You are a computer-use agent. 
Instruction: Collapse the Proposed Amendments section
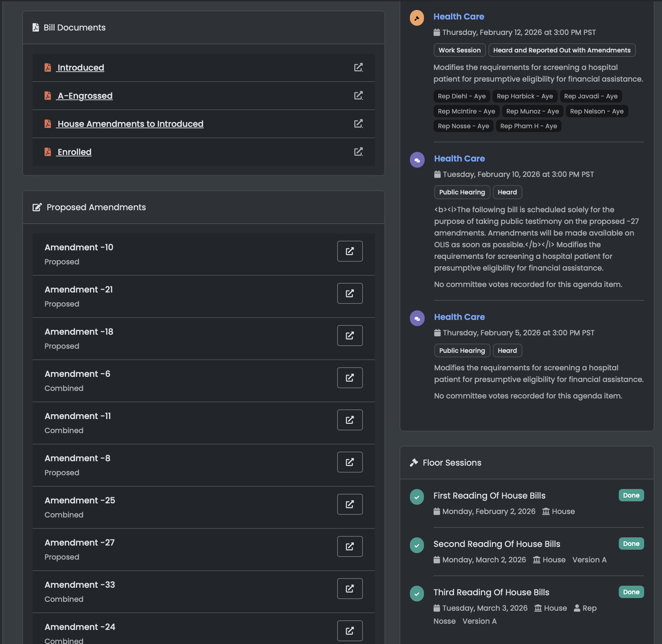pos(96,207)
